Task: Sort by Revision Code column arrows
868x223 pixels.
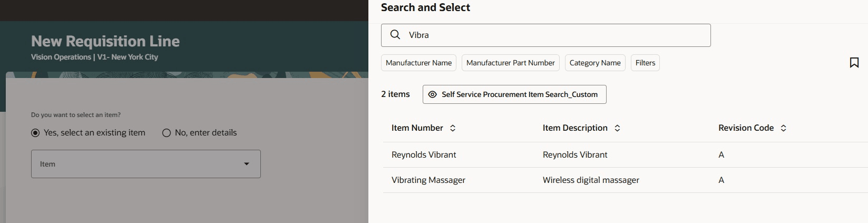Action: [783, 128]
